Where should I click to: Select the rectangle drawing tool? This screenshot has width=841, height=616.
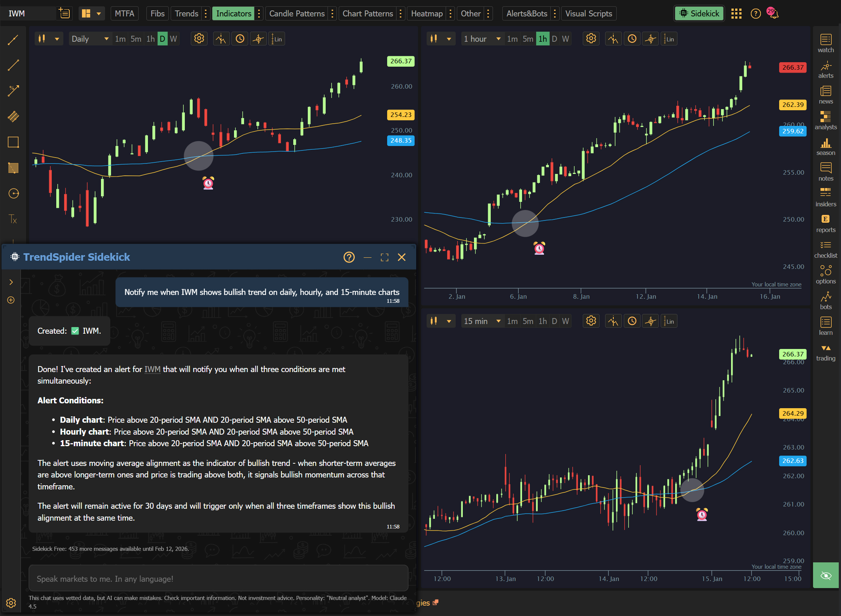[x=13, y=142]
